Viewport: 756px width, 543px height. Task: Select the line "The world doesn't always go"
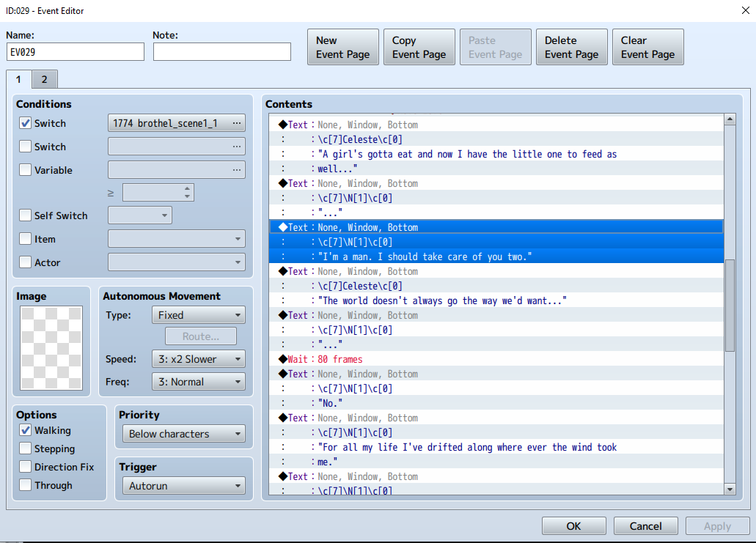[496, 300]
